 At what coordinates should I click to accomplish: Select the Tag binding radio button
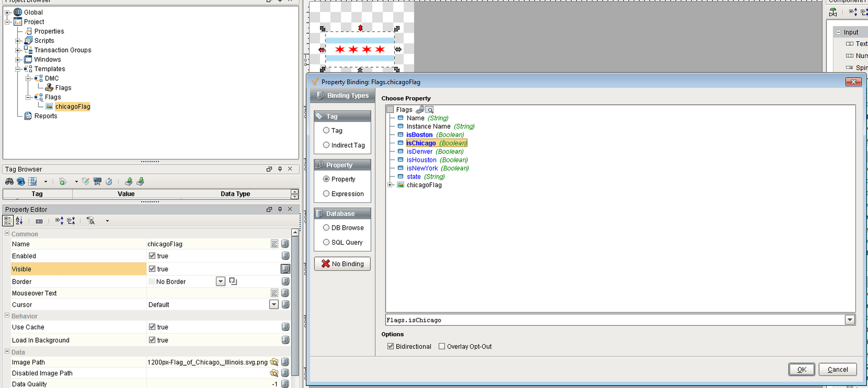click(326, 130)
